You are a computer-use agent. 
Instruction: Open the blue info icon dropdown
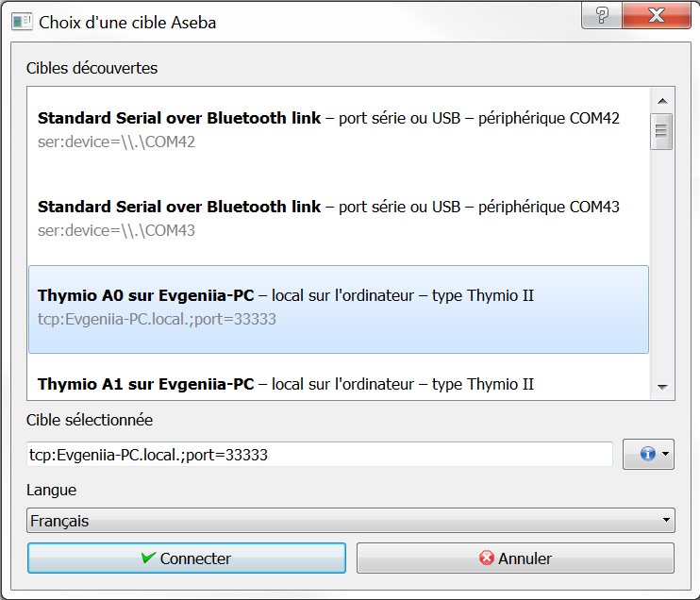(x=648, y=454)
